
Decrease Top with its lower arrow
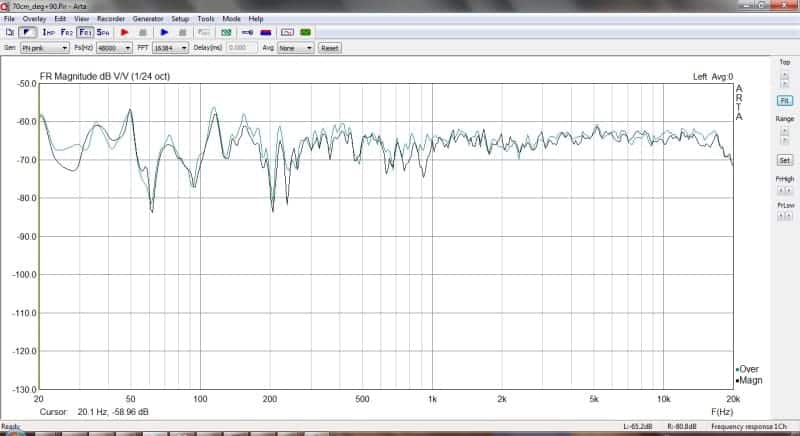click(785, 84)
